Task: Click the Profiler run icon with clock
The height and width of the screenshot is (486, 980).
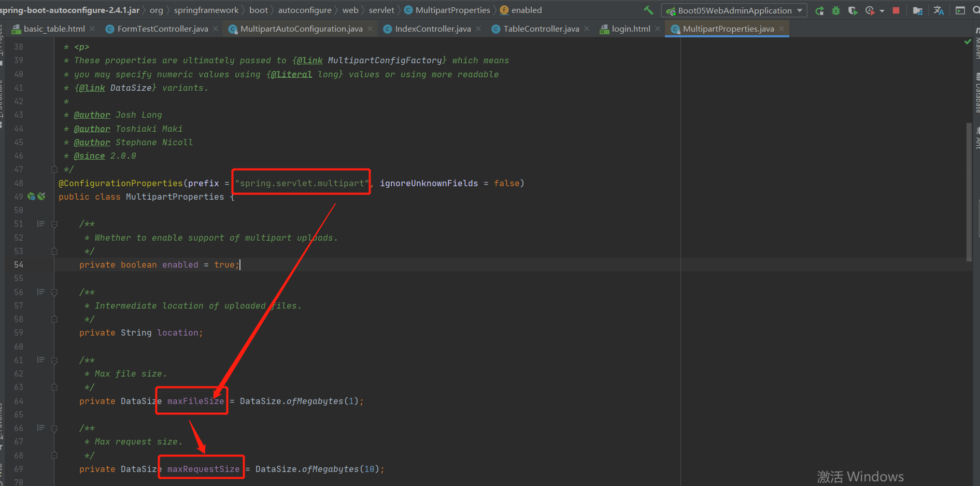Action: 870,10
